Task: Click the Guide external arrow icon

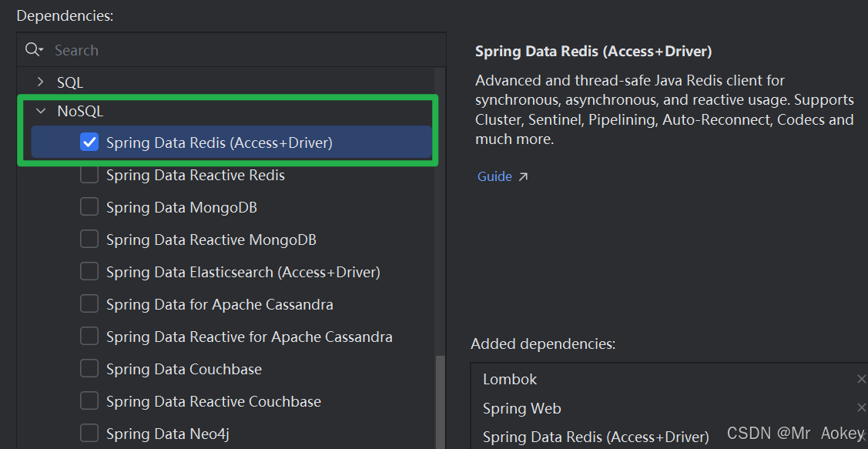Action: pos(523,176)
